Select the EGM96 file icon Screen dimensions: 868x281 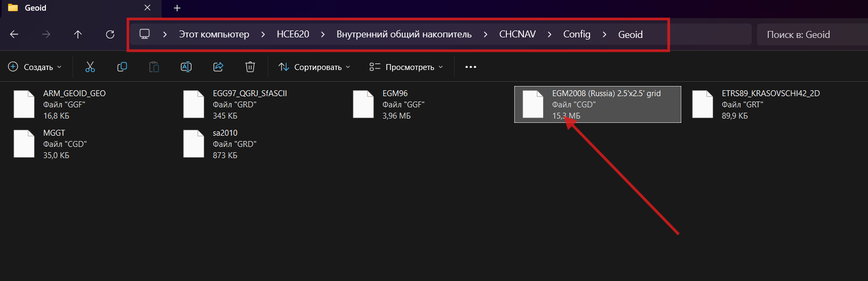[x=363, y=104]
